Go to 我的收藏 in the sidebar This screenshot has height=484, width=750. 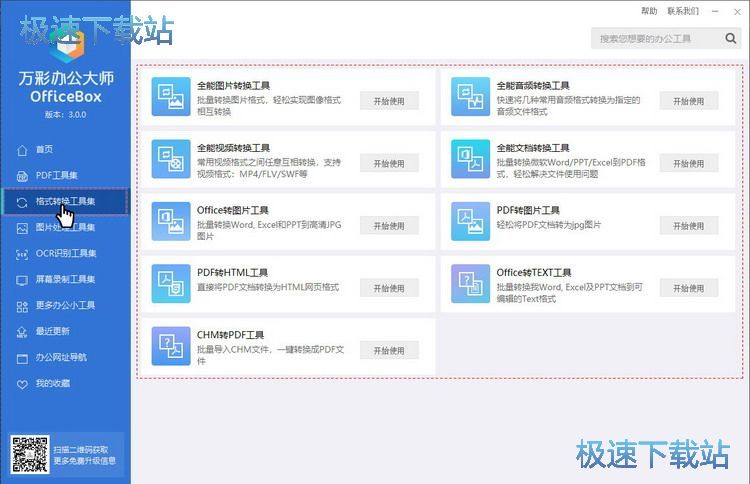pos(52,383)
